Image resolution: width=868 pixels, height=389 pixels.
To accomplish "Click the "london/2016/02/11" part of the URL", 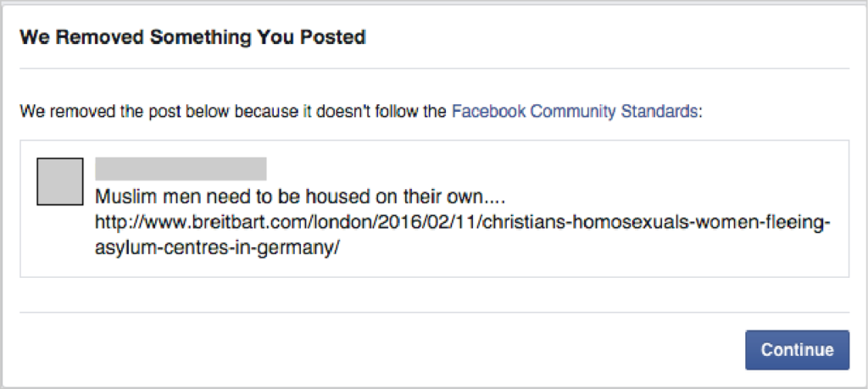I will pyautogui.click(x=336, y=225).
